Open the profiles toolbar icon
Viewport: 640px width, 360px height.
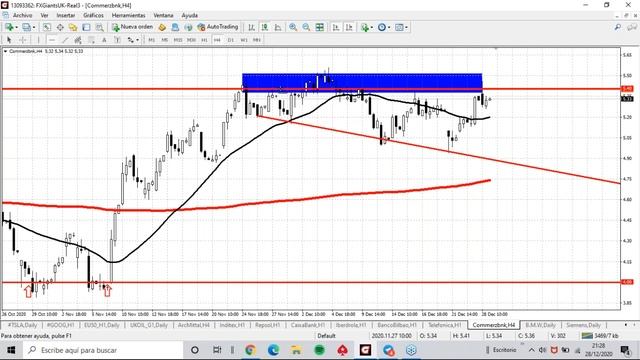coord(27,27)
